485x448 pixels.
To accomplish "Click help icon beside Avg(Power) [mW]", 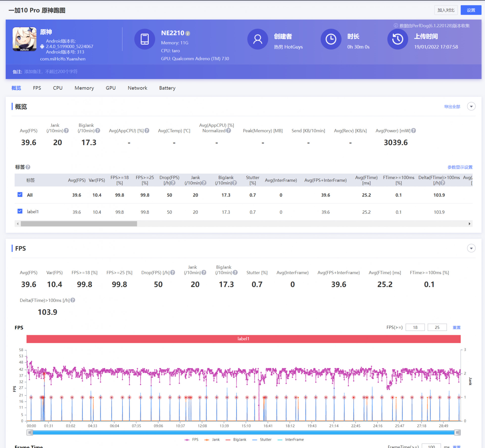I will [x=413, y=130].
